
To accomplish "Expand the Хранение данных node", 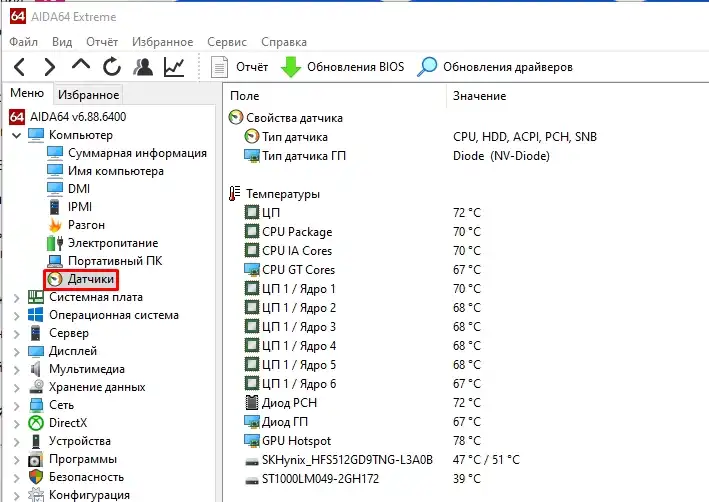I will pyautogui.click(x=17, y=388).
